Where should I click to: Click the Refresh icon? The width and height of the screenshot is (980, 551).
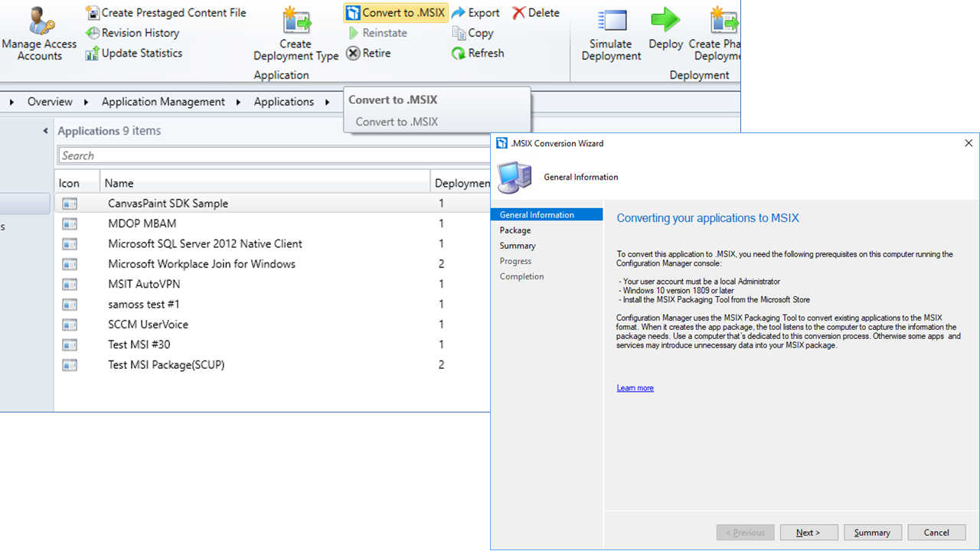click(x=477, y=53)
